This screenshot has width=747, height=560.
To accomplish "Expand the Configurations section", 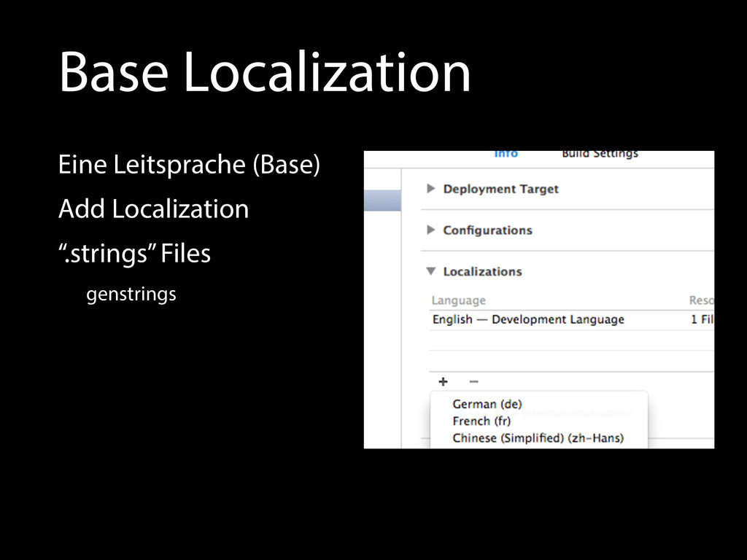I will [431, 230].
